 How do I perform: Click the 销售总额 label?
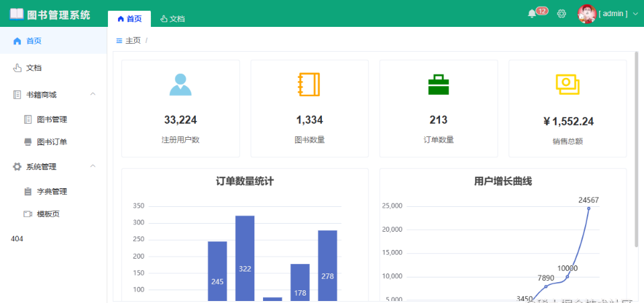point(568,142)
